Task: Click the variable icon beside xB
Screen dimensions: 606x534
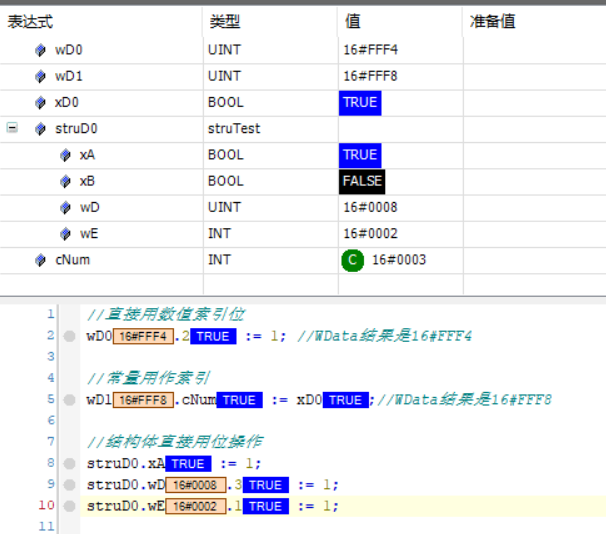Action: click(65, 182)
